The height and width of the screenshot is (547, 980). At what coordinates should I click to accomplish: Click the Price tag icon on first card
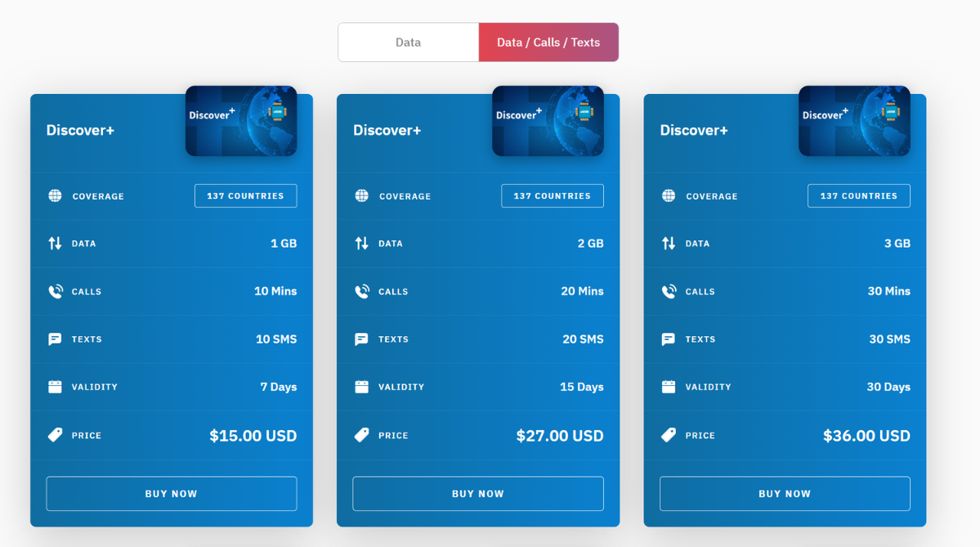pyautogui.click(x=54, y=434)
